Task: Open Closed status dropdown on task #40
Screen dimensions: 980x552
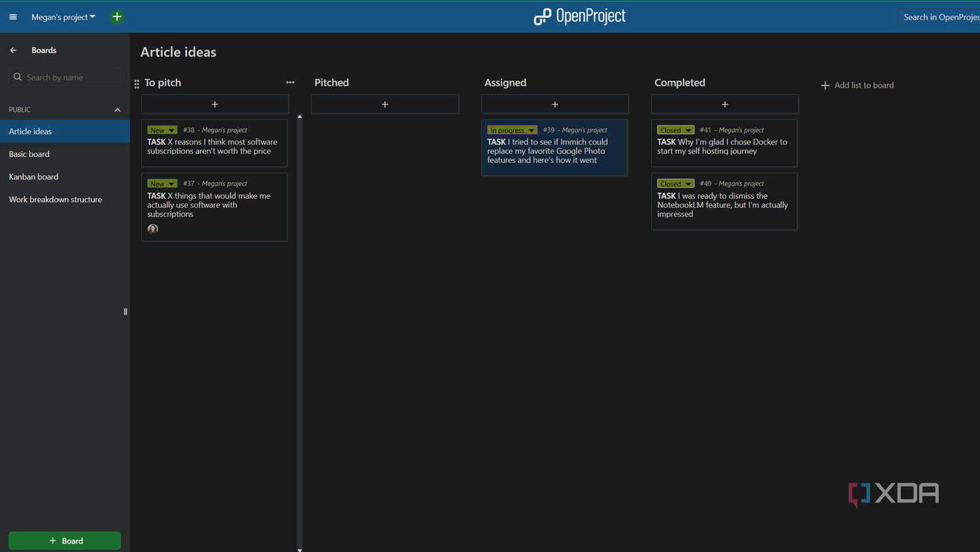Action: coord(675,184)
